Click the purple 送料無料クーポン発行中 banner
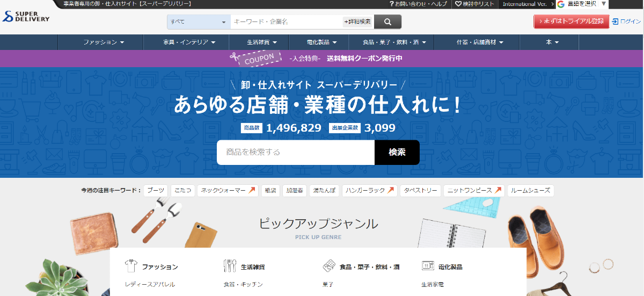 click(322, 58)
